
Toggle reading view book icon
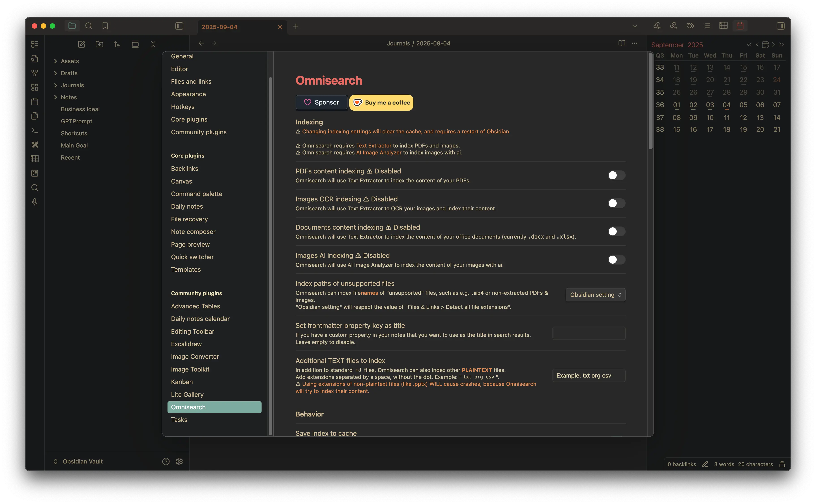[622, 43]
